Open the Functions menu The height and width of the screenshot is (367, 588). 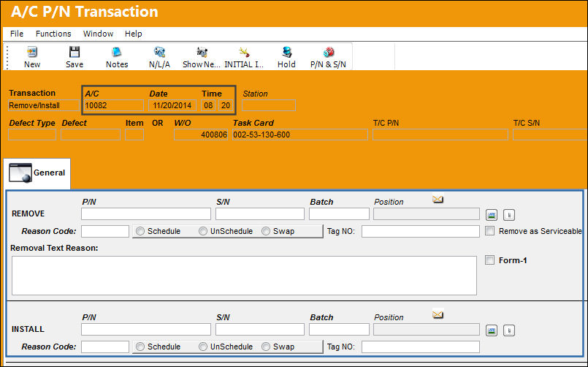click(53, 34)
